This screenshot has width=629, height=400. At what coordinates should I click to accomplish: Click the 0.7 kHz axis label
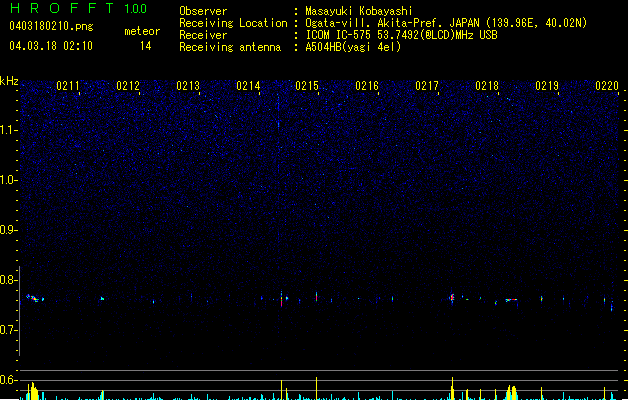[8, 330]
